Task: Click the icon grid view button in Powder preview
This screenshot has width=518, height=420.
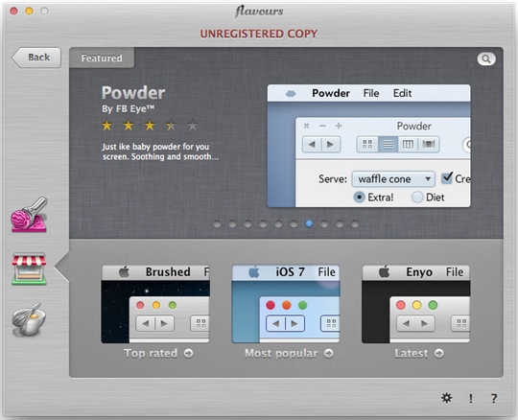Action: pos(367,144)
